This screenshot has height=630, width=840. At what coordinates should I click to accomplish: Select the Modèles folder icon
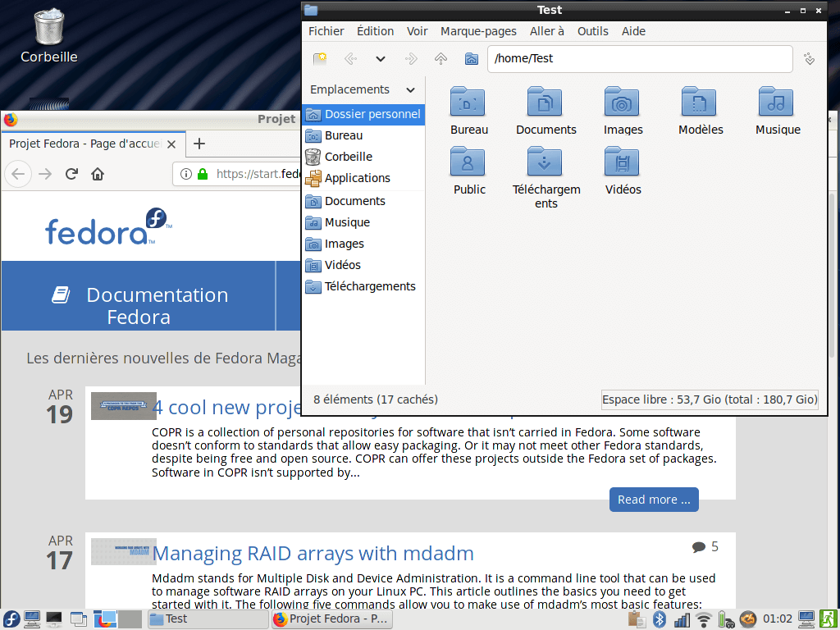699,101
